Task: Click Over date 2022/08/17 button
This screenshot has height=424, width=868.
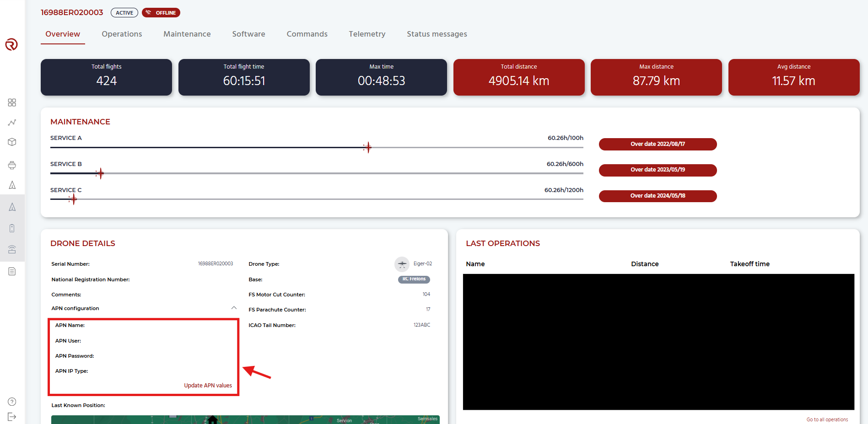Action: point(658,144)
